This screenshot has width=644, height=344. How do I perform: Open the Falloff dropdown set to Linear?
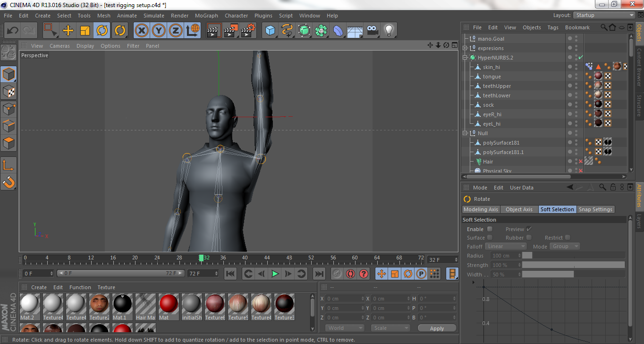click(x=506, y=246)
